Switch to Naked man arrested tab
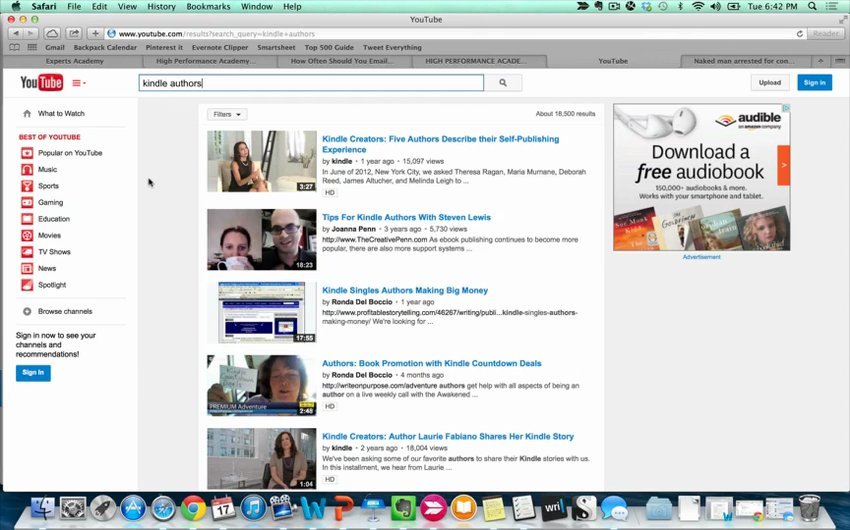Image resolution: width=850 pixels, height=530 pixels. [x=744, y=61]
